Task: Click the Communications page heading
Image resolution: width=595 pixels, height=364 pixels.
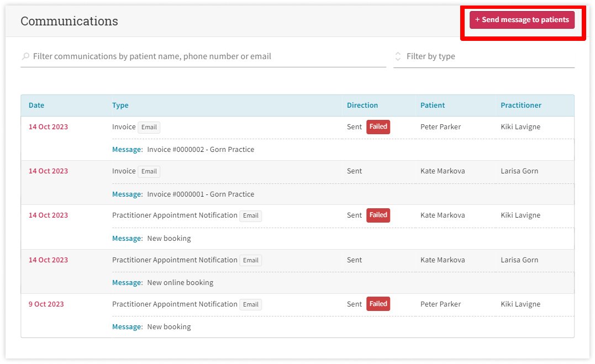Action: [x=70, y=21]
